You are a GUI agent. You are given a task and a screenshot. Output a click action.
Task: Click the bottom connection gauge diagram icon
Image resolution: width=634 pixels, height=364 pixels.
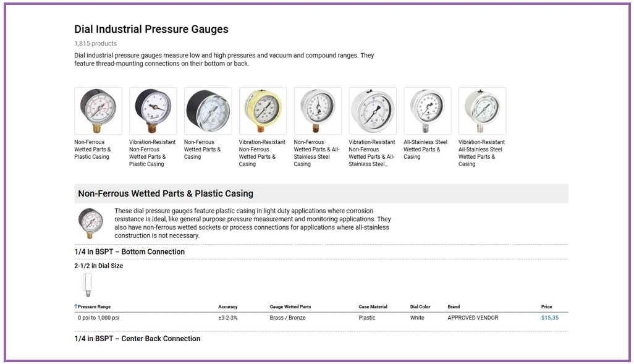click(x=88, y=284)
